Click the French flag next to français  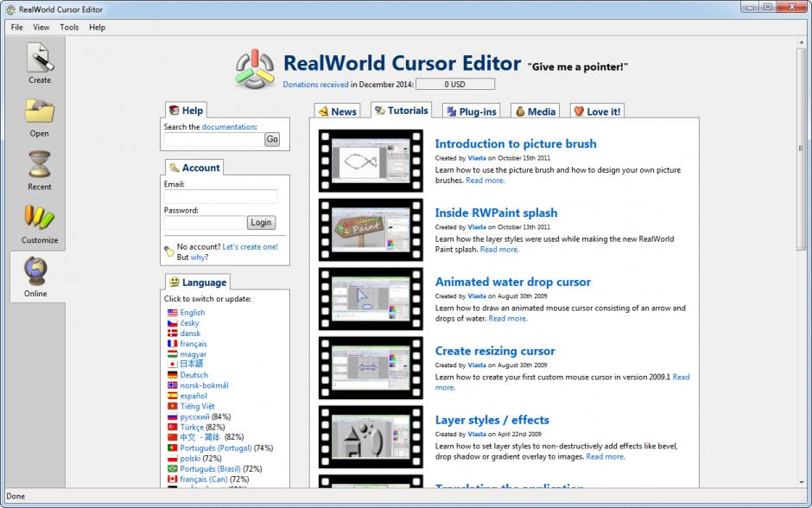tap(173, 344)
